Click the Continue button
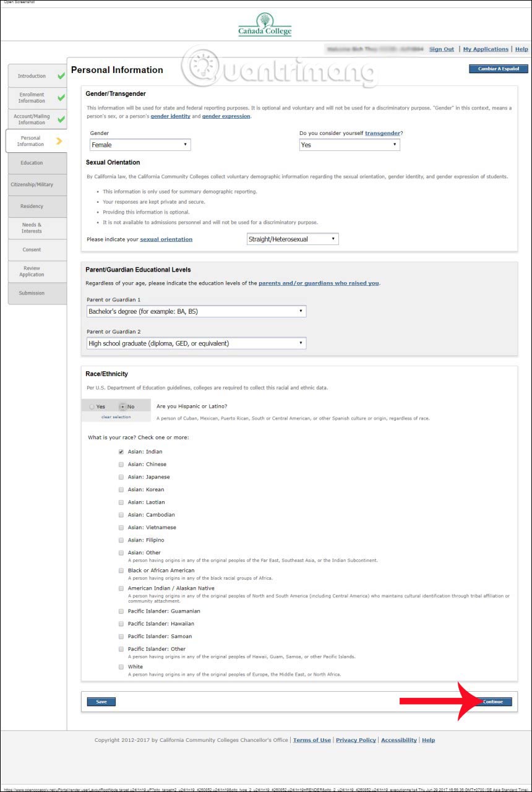This screenshot has height=792, width=532. [493, 702]
